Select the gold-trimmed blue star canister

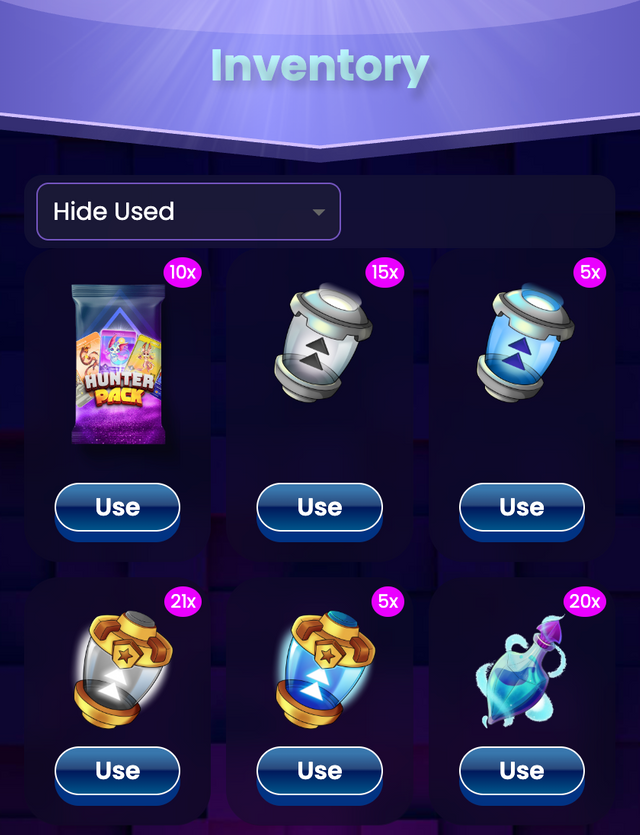[325, 669]
